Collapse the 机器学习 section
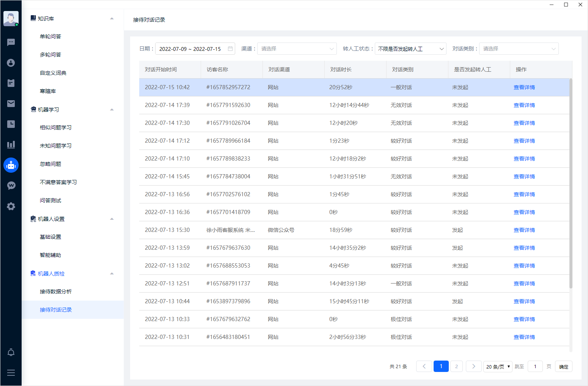 (x=112, y=110)
